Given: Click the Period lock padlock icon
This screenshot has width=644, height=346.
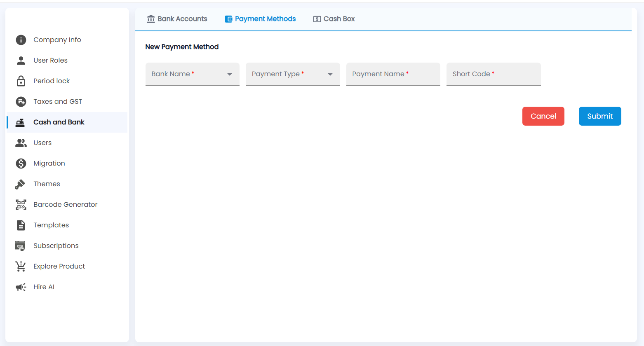Looking at the screenshot, I should (21, 81).
